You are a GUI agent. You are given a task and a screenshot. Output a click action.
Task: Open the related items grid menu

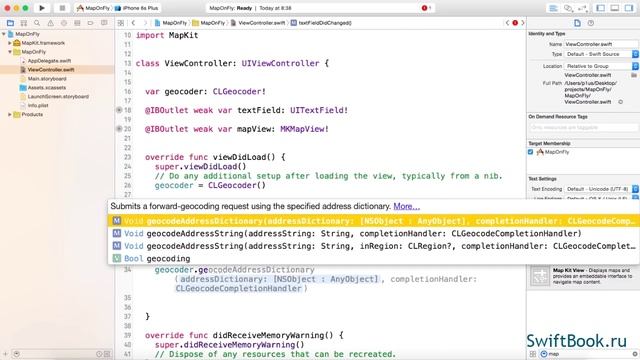(x=121, y=23)
